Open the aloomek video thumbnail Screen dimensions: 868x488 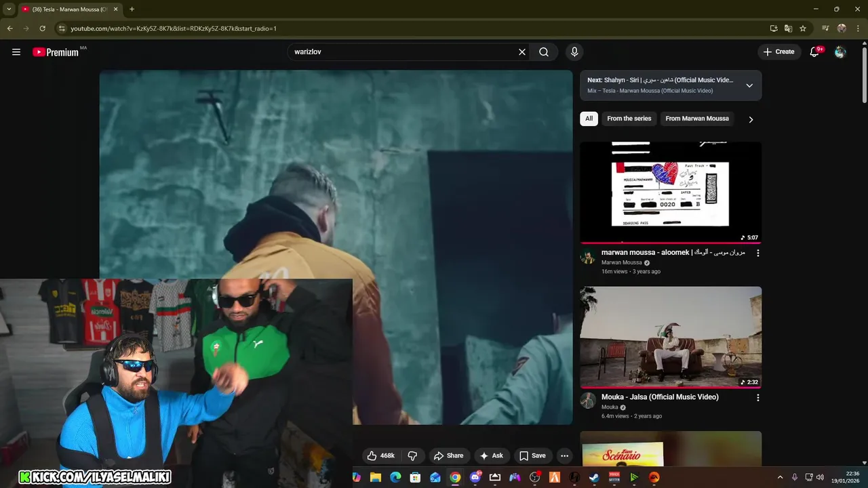pos(671,192)
